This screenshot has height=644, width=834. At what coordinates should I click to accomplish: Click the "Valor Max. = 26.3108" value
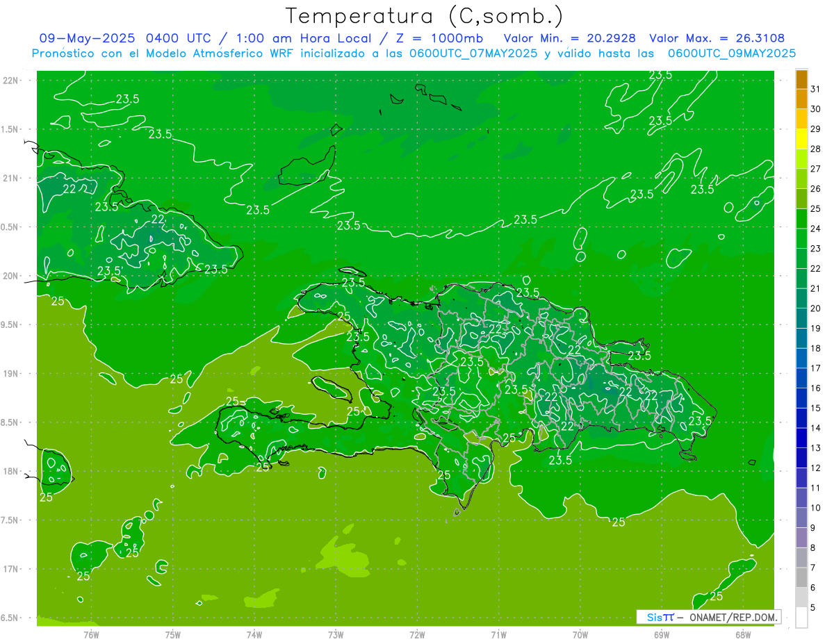(x=717, y=38)
